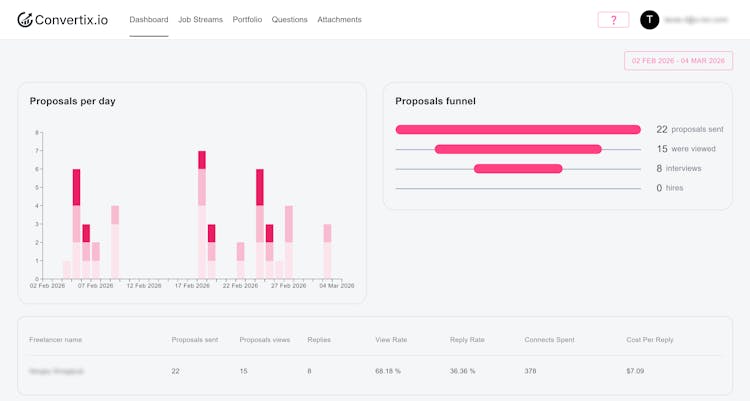This screenshot has width=750, height=401.
Task: Click the Convertix.io logo icon
Action: tap(25, 20)
